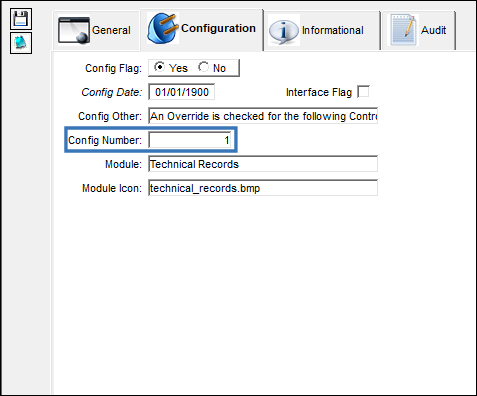Open the Audit tab
The width and height of the screenshot is (477, 396).
pos(419,30)
